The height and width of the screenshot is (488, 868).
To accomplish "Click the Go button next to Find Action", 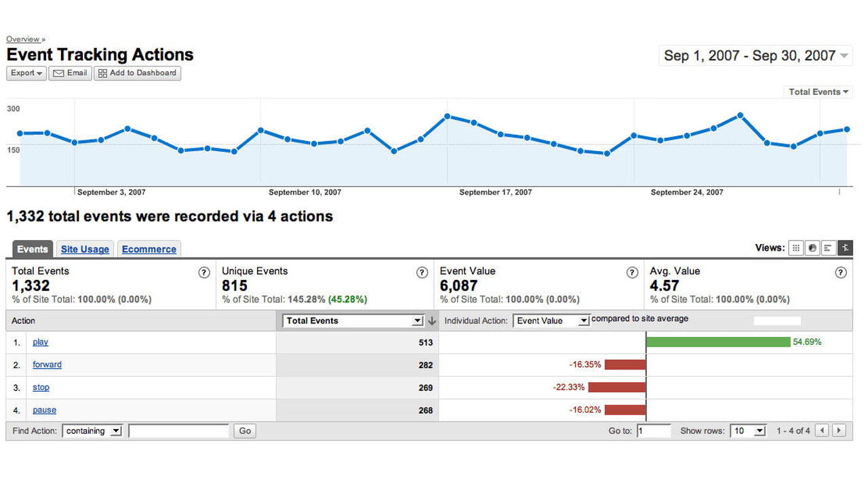I will pos(245,431).
